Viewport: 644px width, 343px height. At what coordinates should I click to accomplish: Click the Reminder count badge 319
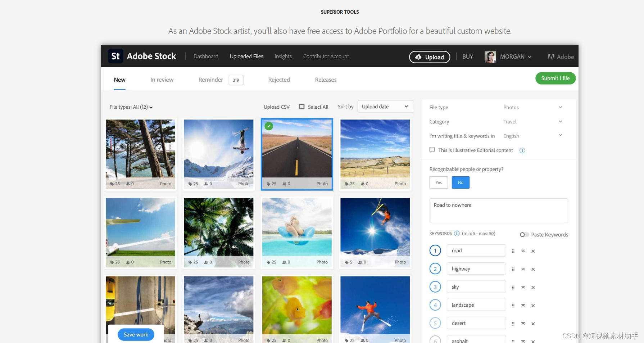coord(236,80)
